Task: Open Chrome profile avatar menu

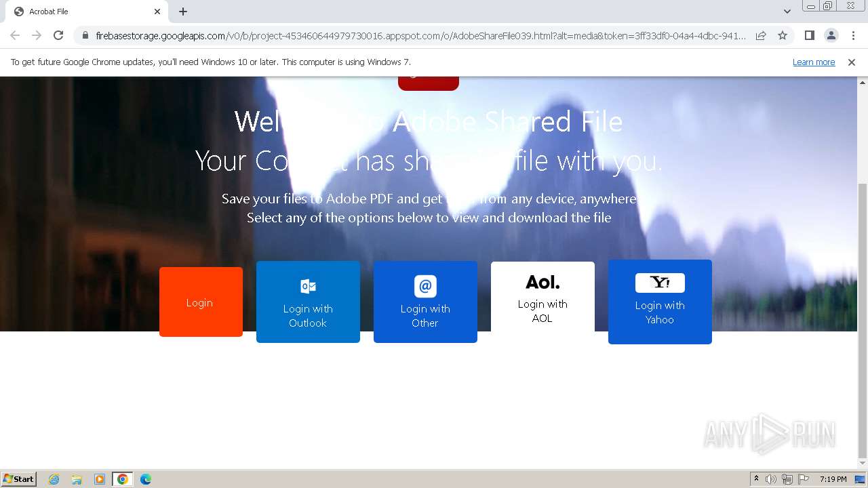Action: [x=831, y=35]
